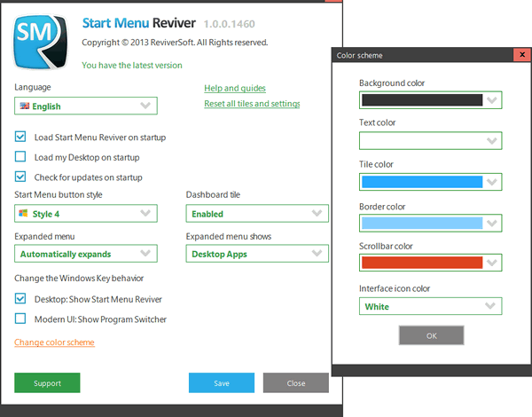Click the copyright 2013 ReviverSoft text
The image size is (532, 417).
175,43
